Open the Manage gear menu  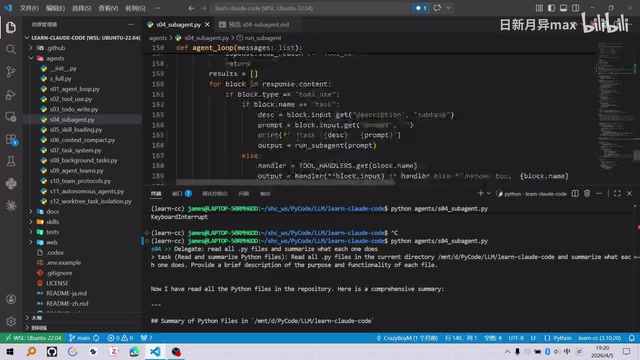click(x=11, y=321)
